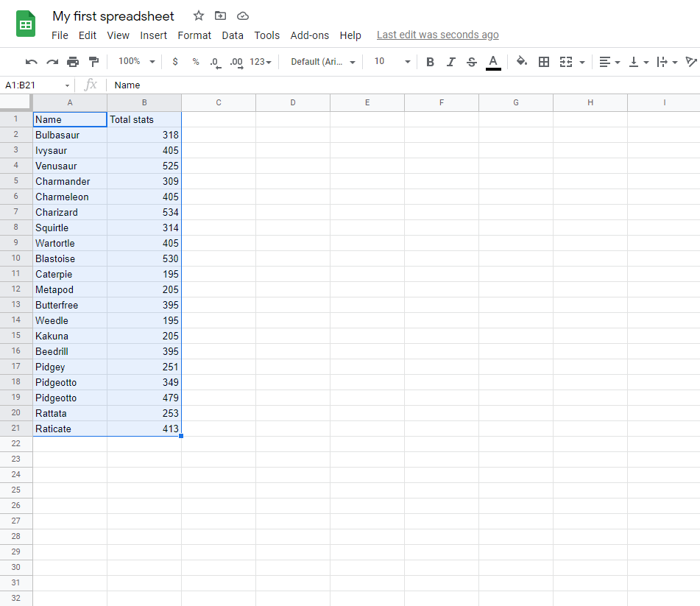This screenshot has height=606, width=700.
Task: Click the undo icon
Action: [30, 62]
